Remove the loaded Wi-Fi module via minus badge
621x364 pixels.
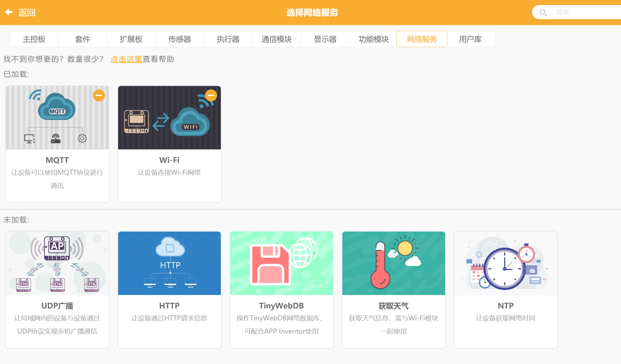click(211, 95)
